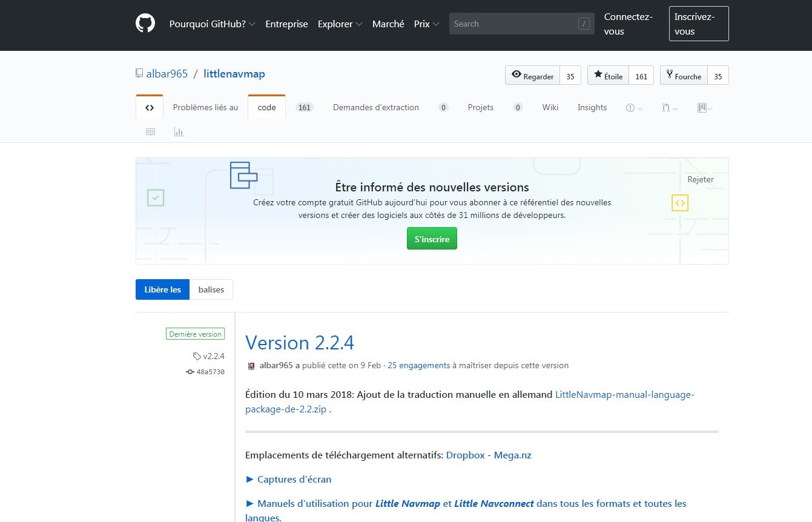Select the code tab
812x522 pixels.
266,107
